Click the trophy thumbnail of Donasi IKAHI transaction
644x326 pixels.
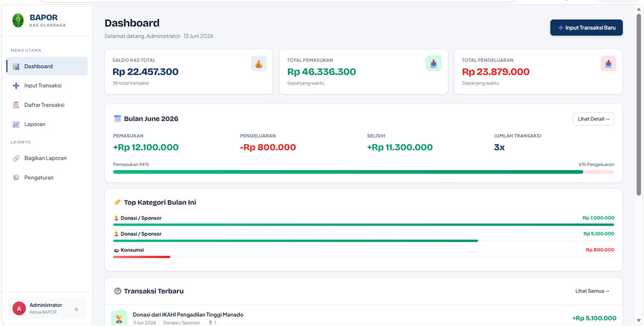coord(119,318)
